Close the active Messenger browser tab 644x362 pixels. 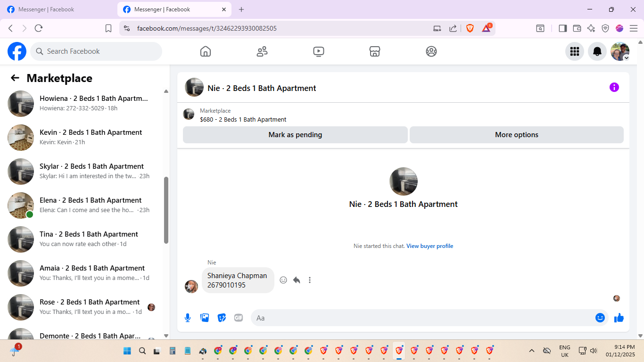tap(224, 9)
